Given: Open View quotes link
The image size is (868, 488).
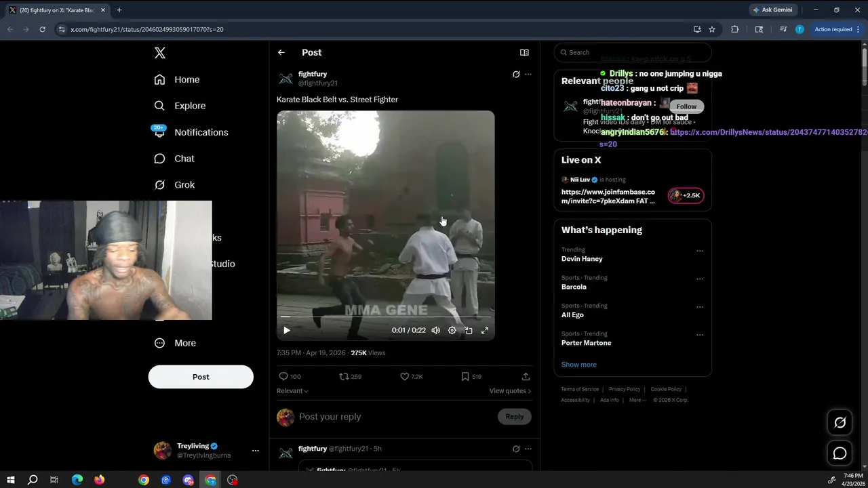Looking at the screenshot, I should 510,391.
